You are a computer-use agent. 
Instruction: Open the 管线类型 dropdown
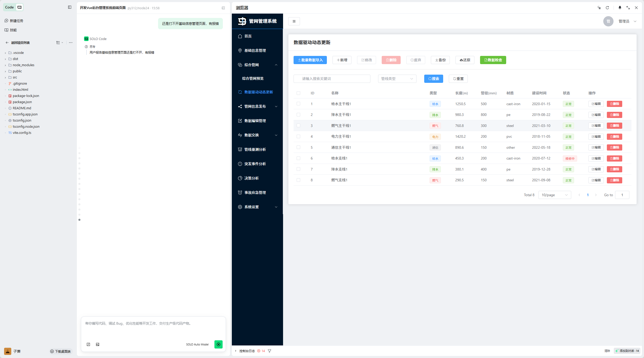coord(397,79)
